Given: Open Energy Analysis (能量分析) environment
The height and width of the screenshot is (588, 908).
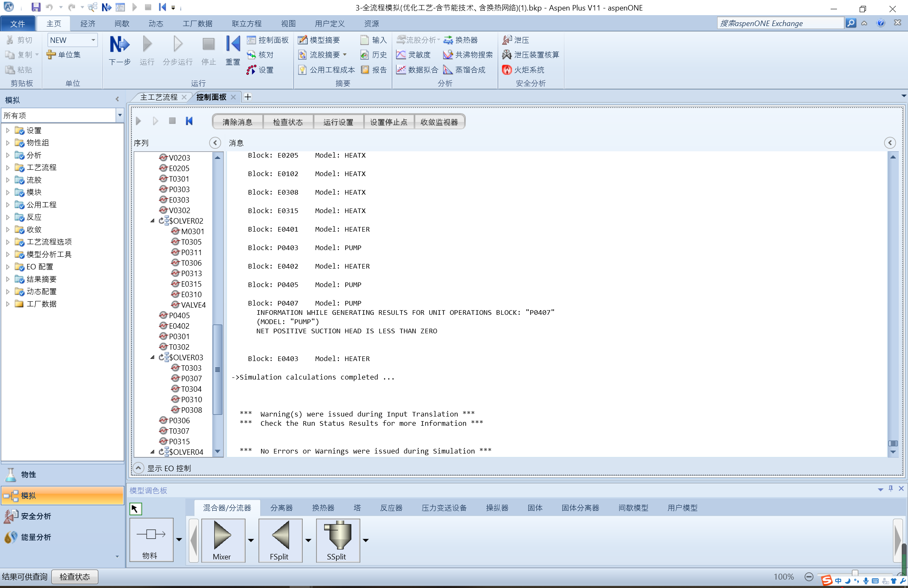Looking at the screenshot, I should [36, 537].
